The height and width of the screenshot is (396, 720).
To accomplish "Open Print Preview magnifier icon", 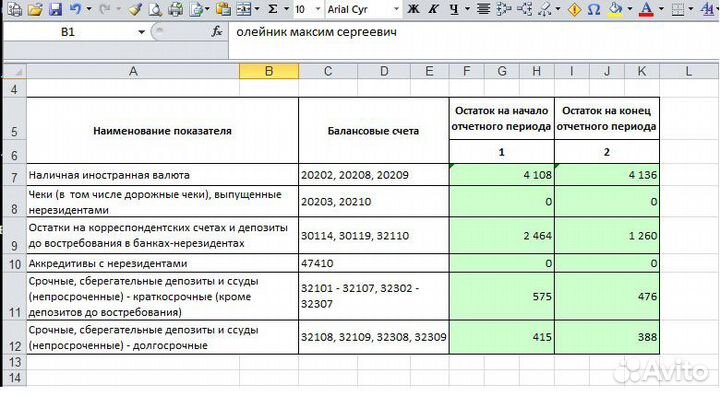I will pyautogui.click(x=155, y=9).
